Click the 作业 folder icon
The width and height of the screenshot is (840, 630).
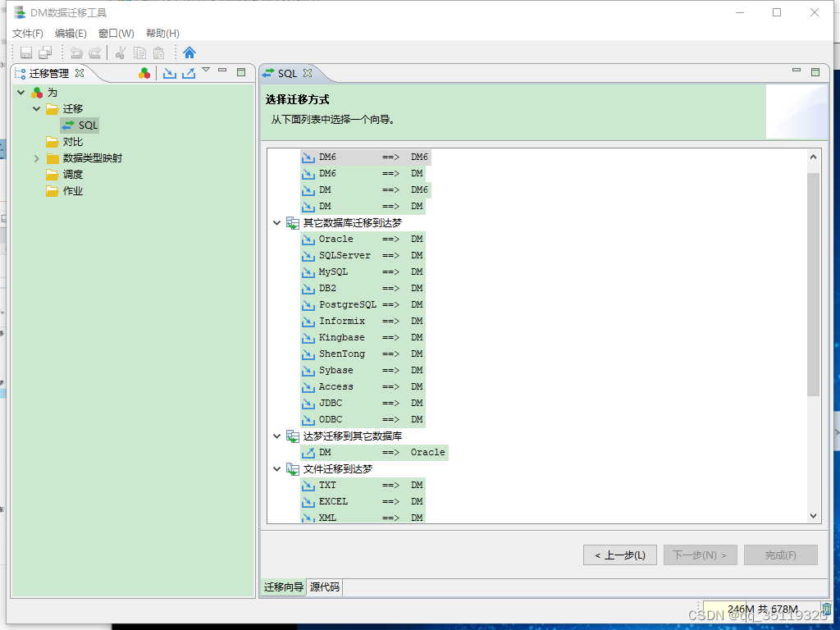tap(52, 191)
